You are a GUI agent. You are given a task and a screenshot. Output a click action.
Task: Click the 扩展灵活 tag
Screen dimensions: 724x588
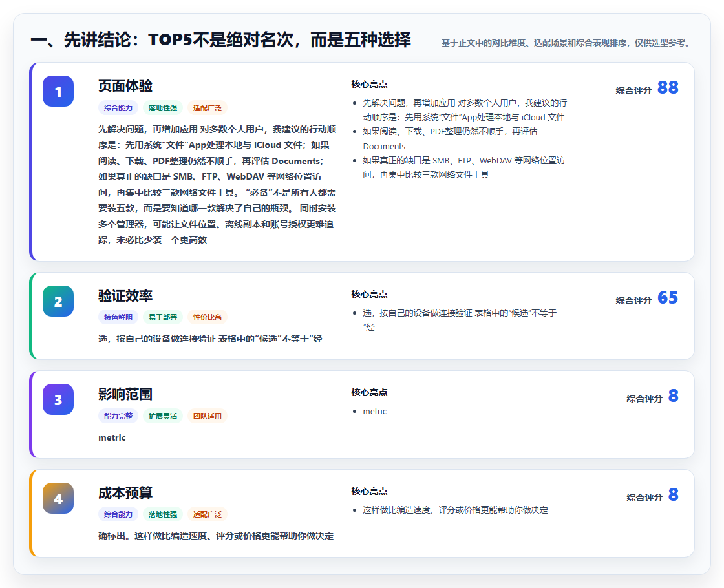(x=162, y=416)
